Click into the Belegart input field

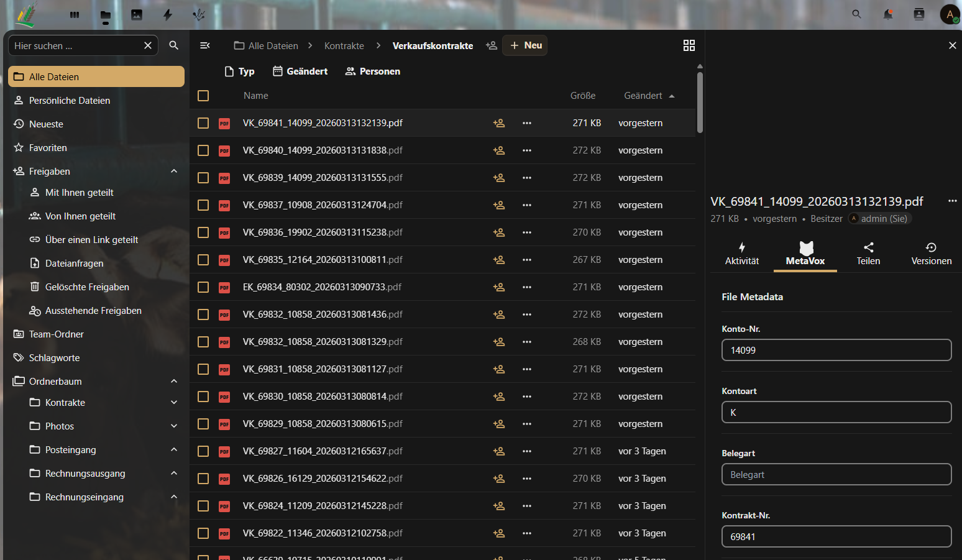(x=836, y=474)
